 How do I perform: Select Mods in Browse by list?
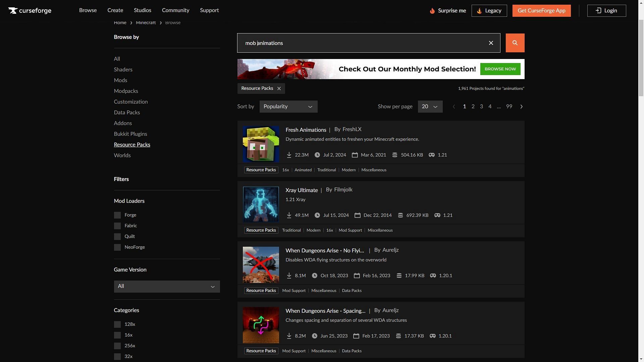120,80
